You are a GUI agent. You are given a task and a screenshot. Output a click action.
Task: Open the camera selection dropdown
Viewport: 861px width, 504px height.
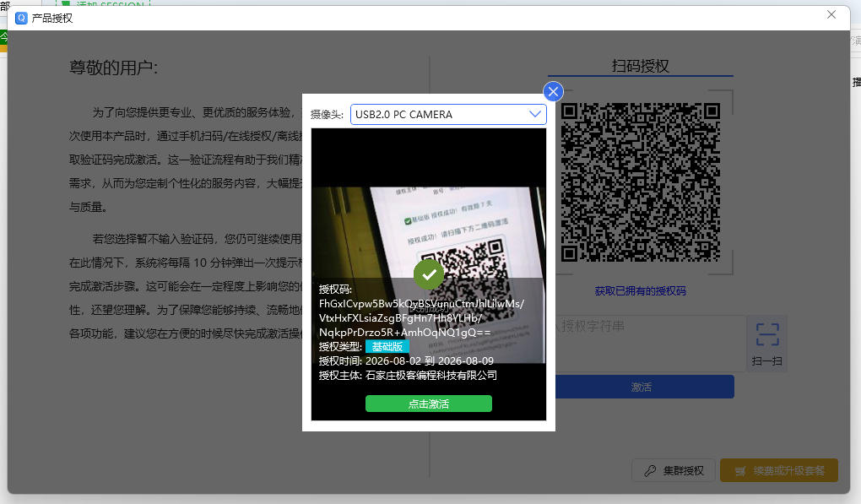point(448,114)
